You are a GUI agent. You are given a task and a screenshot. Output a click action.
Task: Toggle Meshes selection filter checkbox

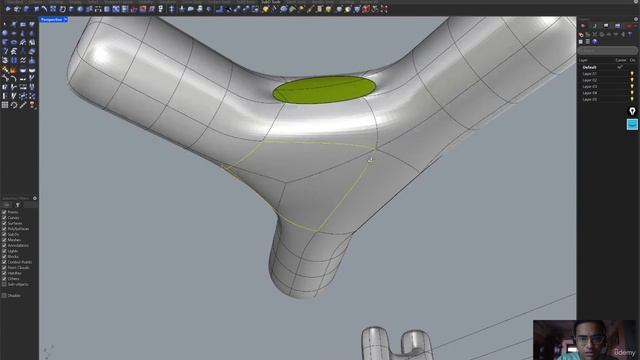4,240
